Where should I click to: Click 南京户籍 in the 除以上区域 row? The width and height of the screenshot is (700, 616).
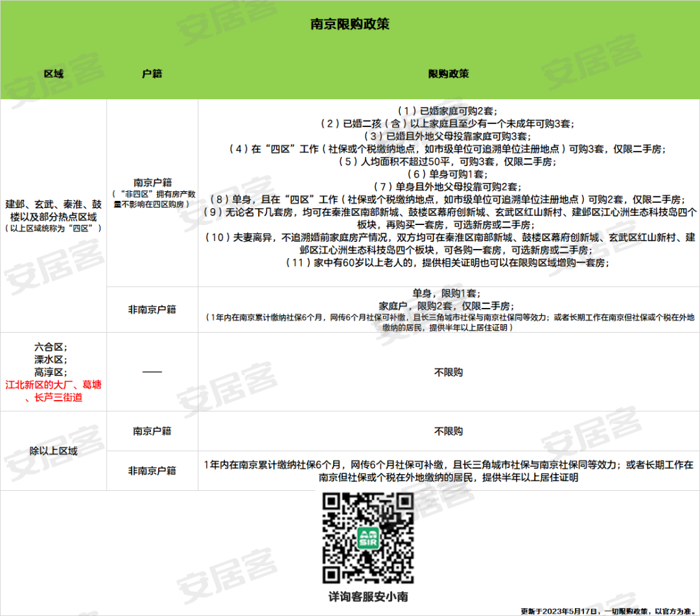coord(152,431)
